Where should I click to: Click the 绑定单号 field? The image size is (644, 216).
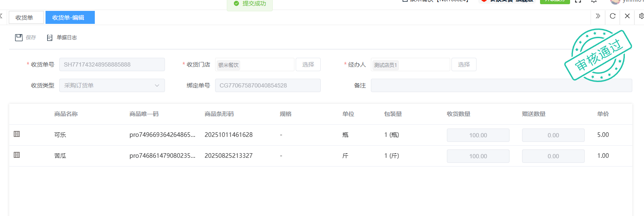click(x=268, y=85)
